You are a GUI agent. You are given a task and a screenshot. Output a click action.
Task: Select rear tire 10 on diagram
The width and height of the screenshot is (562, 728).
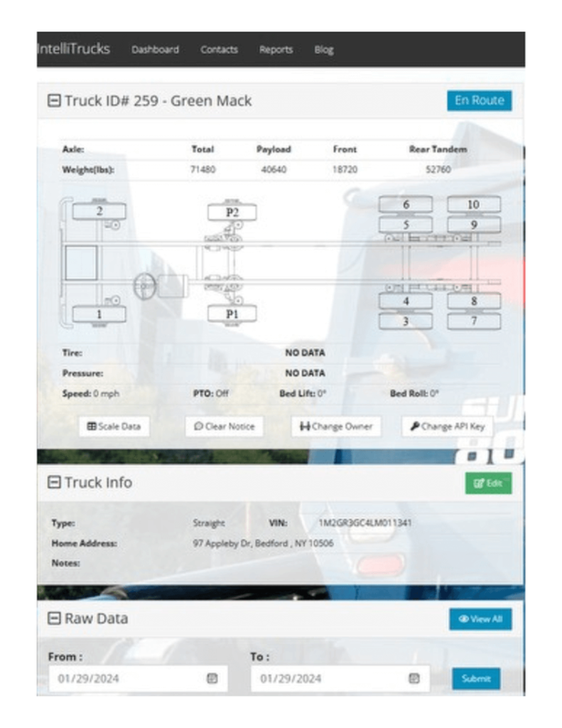point(474,205)
